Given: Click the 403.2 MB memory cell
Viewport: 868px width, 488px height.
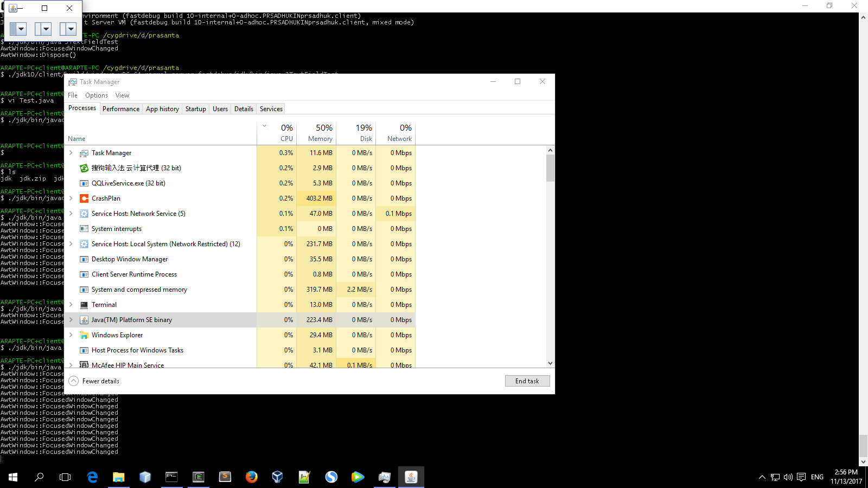Looking at the screenshot, I should [x=317, y=198].
